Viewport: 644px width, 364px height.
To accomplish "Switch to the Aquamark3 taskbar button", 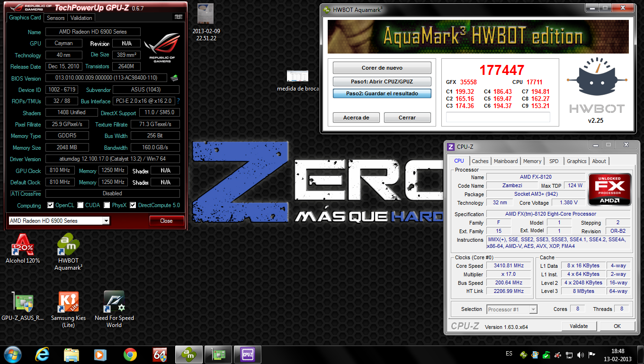I will tap(189, 354).
